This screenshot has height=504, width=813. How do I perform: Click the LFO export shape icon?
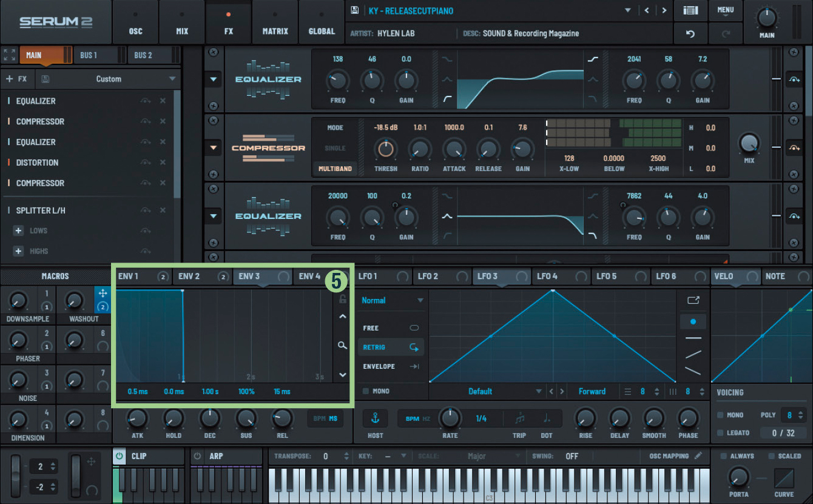pos(693,300)
